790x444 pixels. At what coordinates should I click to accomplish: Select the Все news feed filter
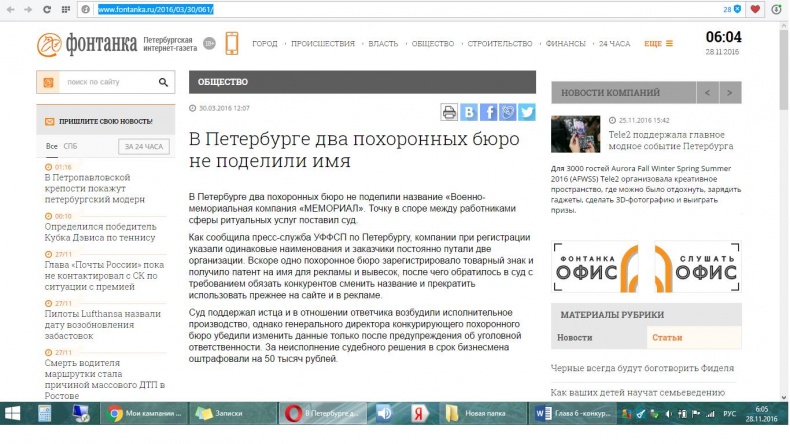coord(51,146)
